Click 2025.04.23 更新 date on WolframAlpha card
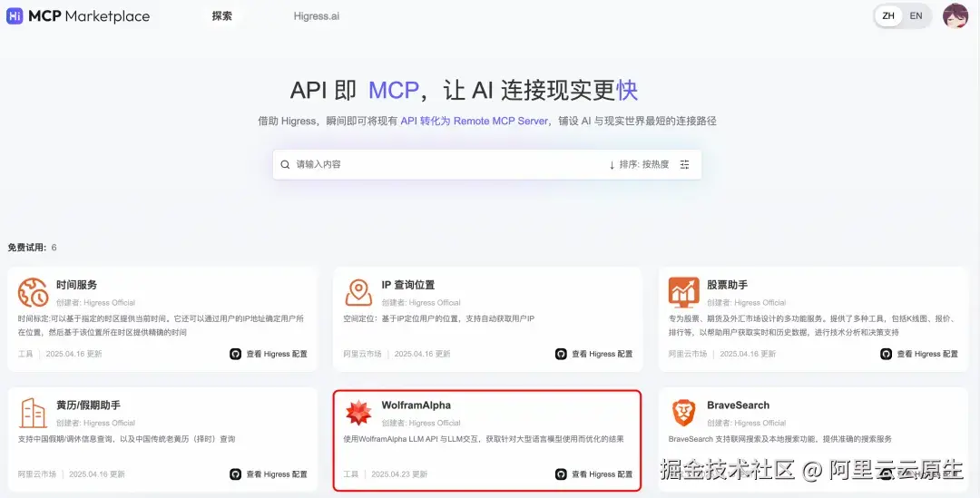 [399, 474]
